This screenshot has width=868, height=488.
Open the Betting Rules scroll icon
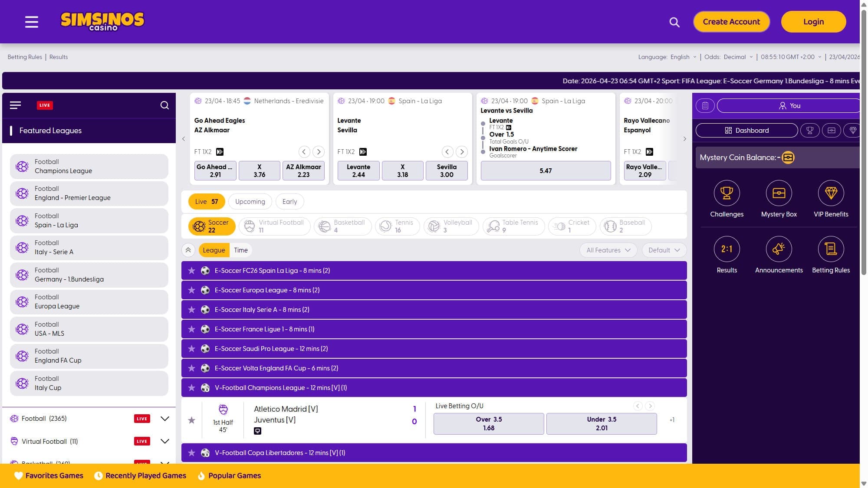[831, 249]
